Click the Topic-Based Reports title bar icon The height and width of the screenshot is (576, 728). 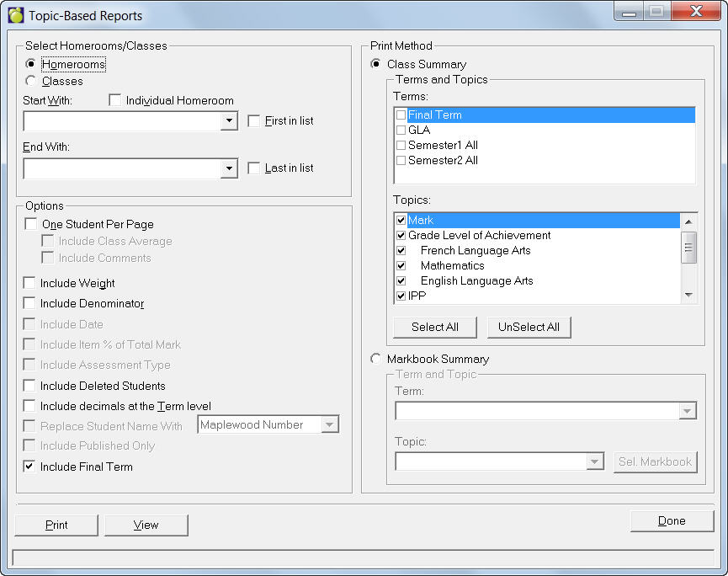point(15,15)
